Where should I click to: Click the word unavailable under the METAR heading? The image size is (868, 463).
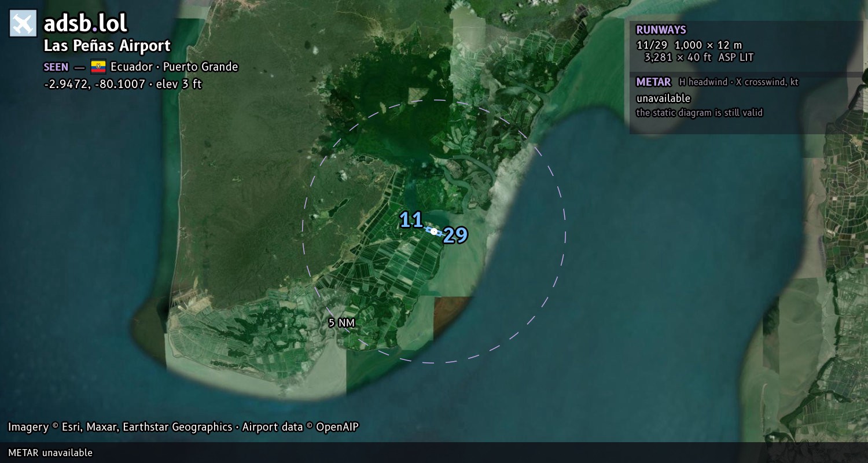tap(663, 98)
